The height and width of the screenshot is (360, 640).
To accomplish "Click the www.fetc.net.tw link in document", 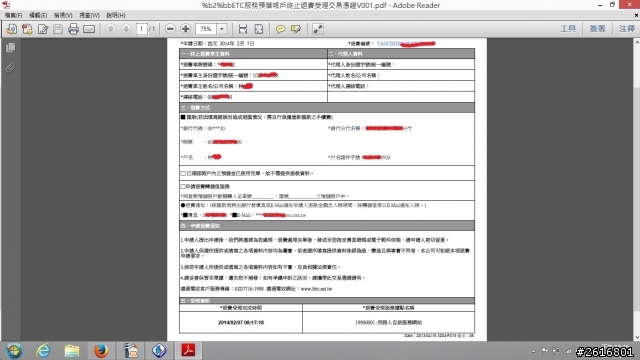I will (x=316, y=289).
